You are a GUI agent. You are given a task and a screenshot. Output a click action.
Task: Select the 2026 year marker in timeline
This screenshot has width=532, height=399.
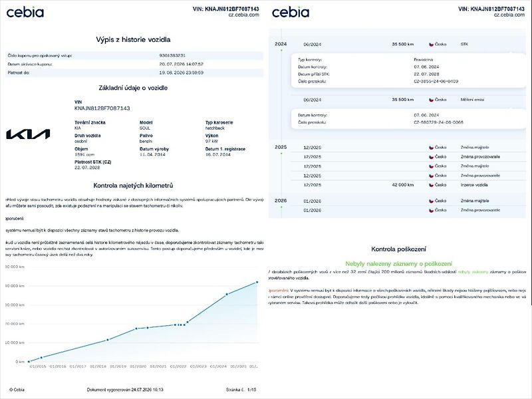click(x=281, y=201)
